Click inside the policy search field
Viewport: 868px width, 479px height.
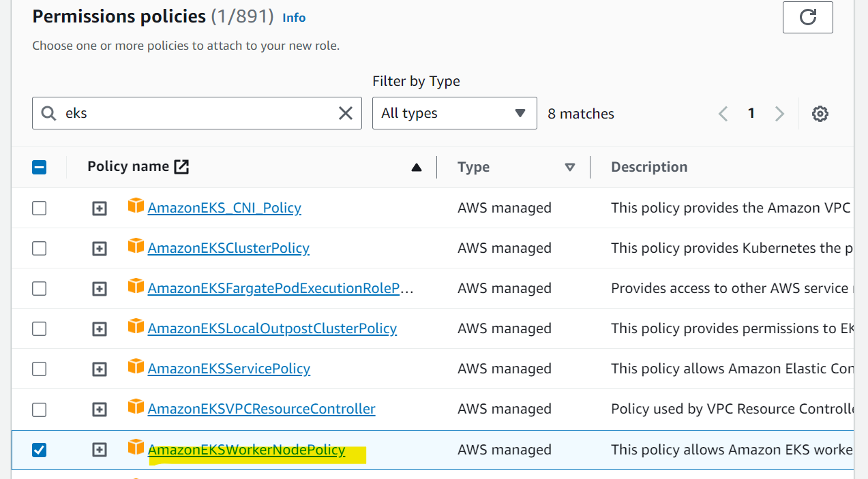point(197,113)
